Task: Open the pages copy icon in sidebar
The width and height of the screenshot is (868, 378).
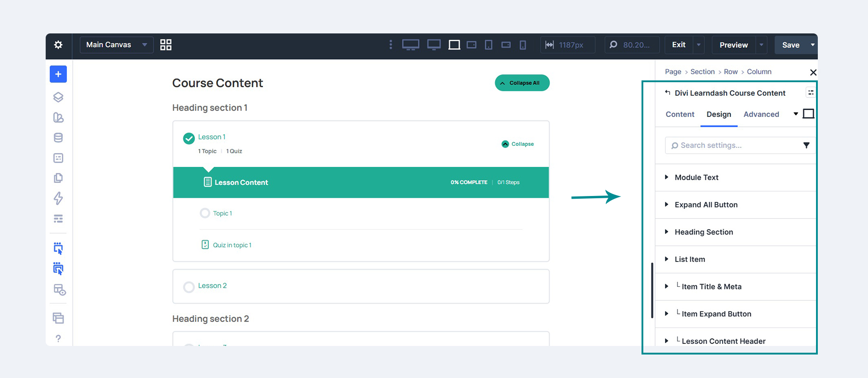Action: [x=58, y=178]
